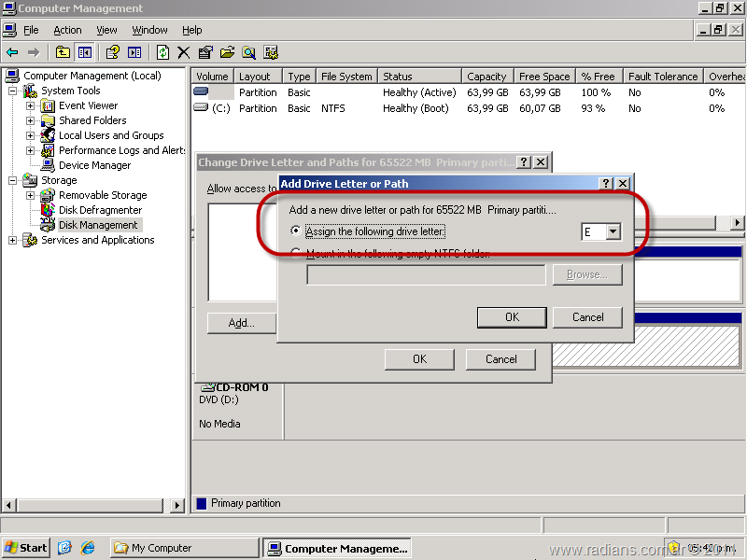Select 'Mount in the following empty NTFS folder' option
Viewport: 747px width, 560px height.
pos(297,253)
